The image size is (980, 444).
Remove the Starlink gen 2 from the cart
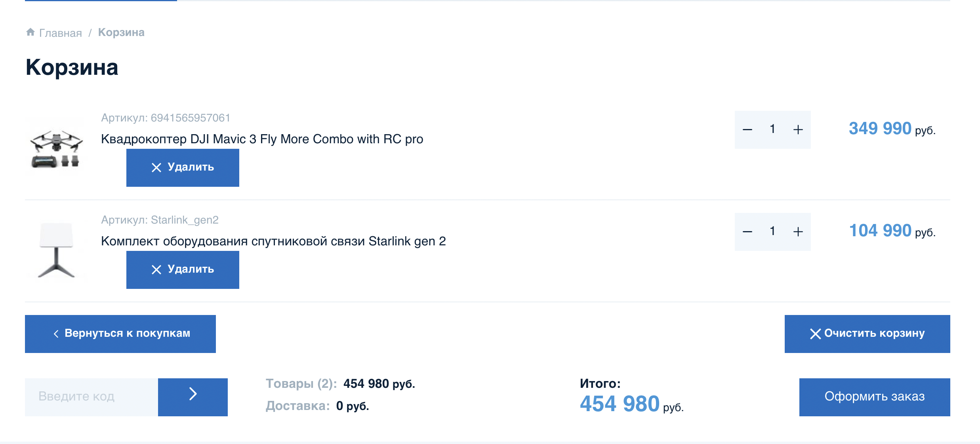point(183,269)
